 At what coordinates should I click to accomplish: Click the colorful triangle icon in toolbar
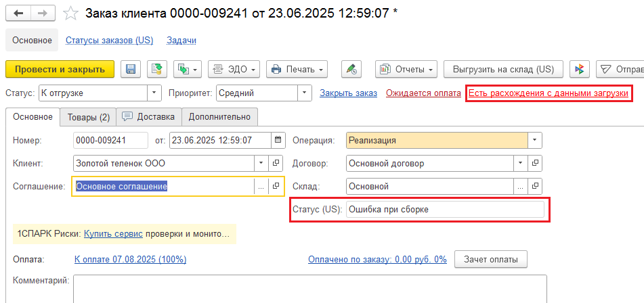(x=579, y=69)
